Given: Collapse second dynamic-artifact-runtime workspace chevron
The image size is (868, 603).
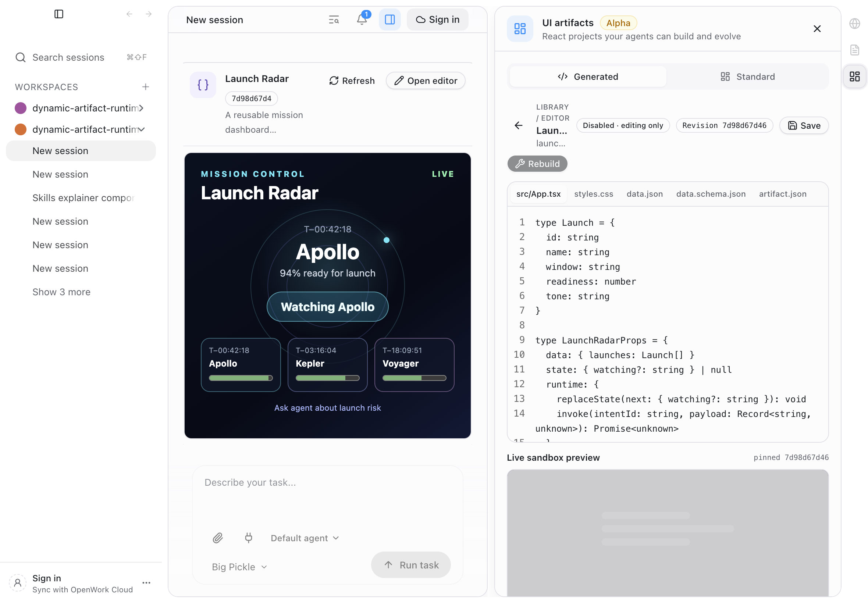Looking at the screenshot, I should 141,129.
